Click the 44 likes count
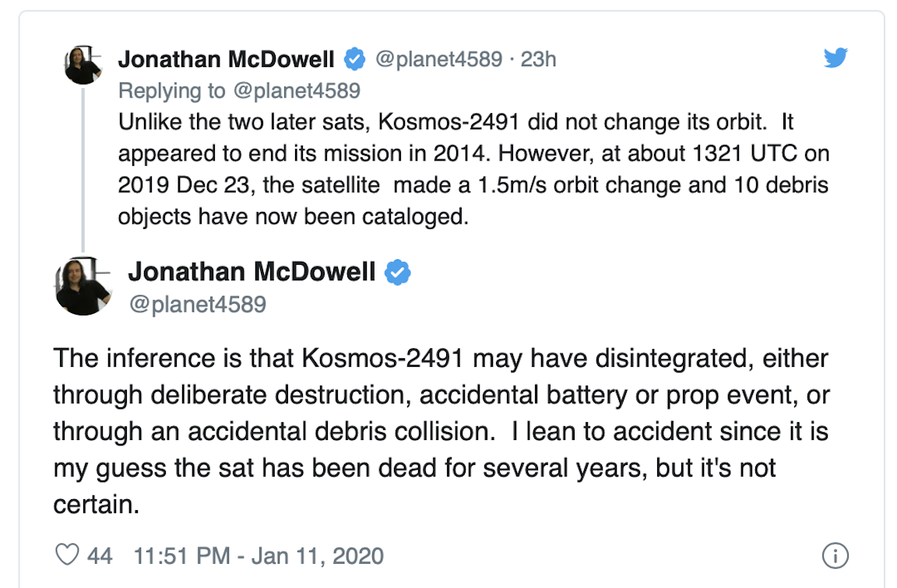The height and width of the screenshot is (588, 897). [x=100, y=556]
